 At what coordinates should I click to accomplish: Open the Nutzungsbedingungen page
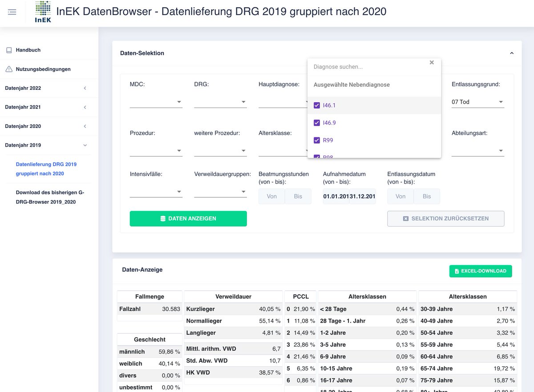[x=43, y=69]
